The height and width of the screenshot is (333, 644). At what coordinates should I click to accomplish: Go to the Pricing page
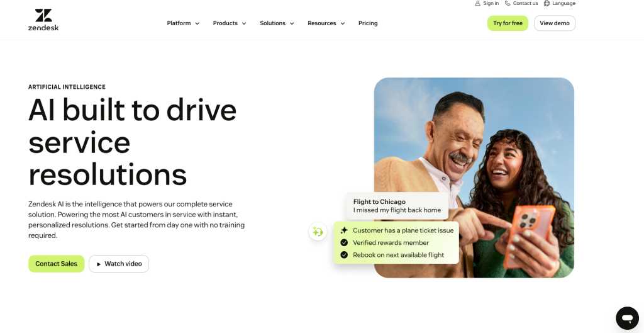[x=368, y=23]
